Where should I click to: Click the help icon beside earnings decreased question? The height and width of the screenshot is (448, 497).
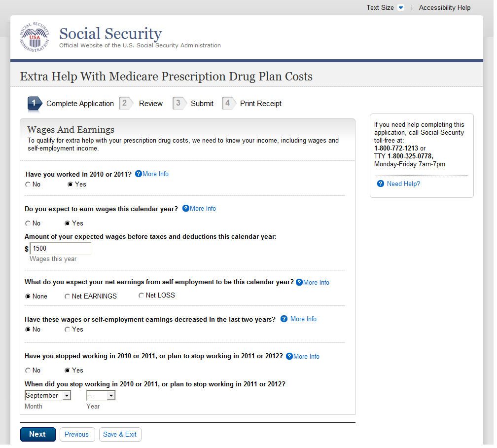284,319
